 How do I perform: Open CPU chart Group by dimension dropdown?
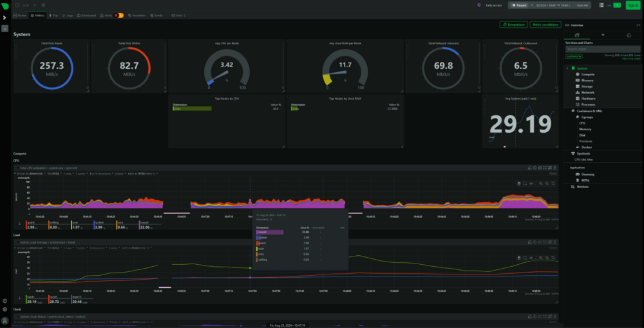(30, 173)
